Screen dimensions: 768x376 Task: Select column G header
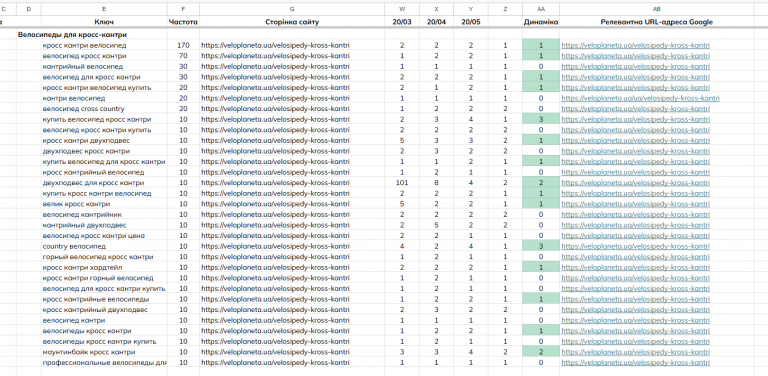292,9
